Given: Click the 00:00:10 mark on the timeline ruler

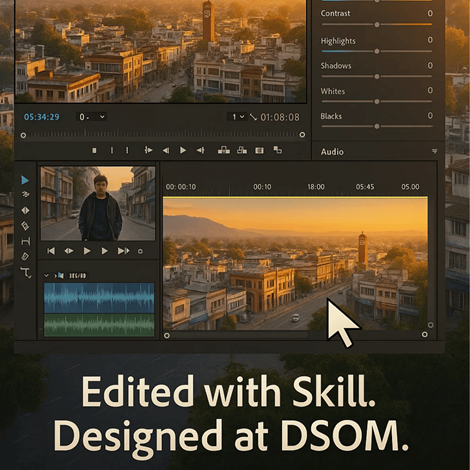Looking at the screenshot, I should 181,187.
